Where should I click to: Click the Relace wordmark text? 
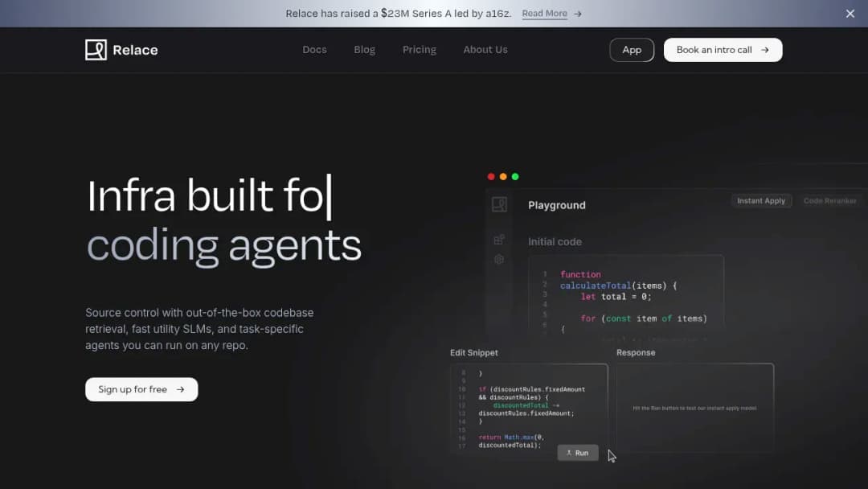[x=136, y=50]
